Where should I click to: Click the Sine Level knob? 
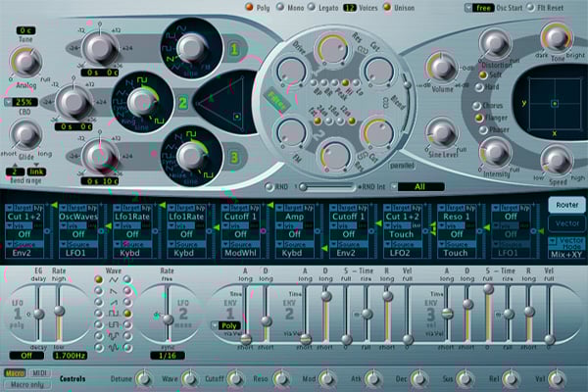pos(442,132)
